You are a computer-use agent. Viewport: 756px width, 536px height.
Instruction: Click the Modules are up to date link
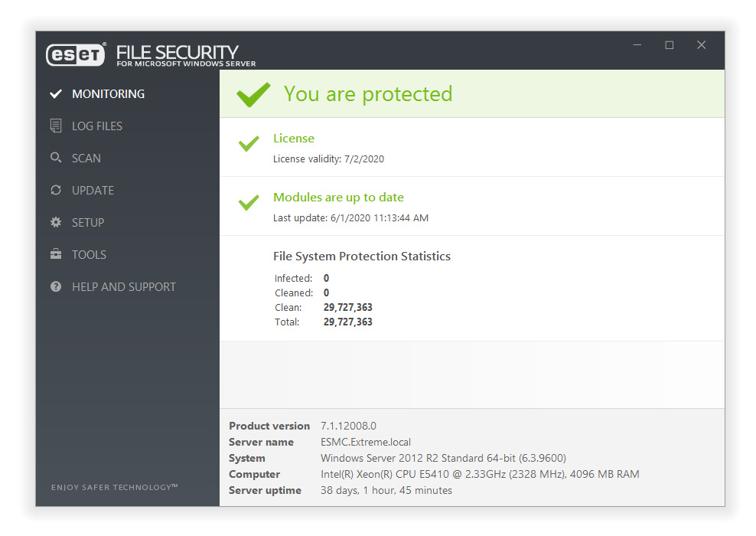pos(338,198)
